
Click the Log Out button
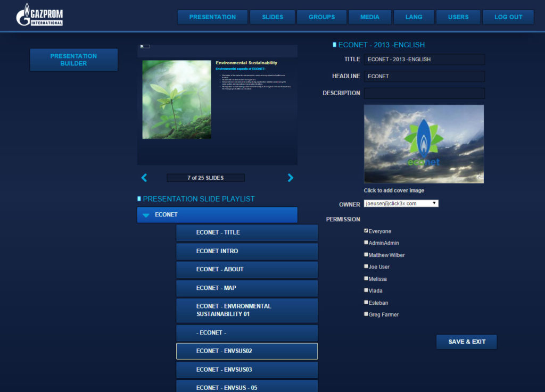(x=508, y=17)
